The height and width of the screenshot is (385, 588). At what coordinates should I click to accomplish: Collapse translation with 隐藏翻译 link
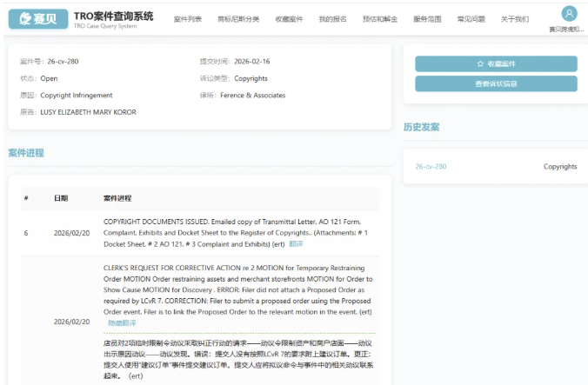tap(122, 322)
